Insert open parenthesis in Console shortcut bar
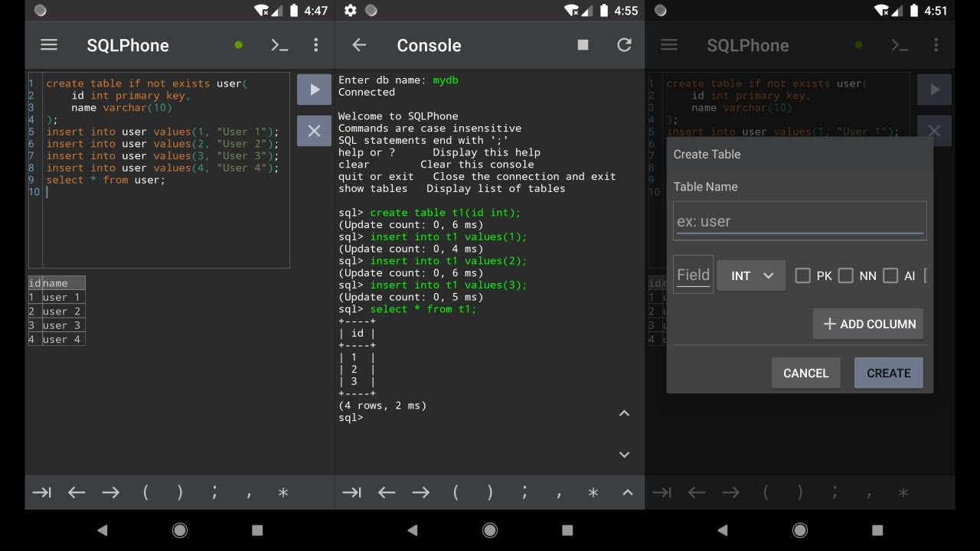This screenshot has height=551, width=980. [x=456, y=493]
